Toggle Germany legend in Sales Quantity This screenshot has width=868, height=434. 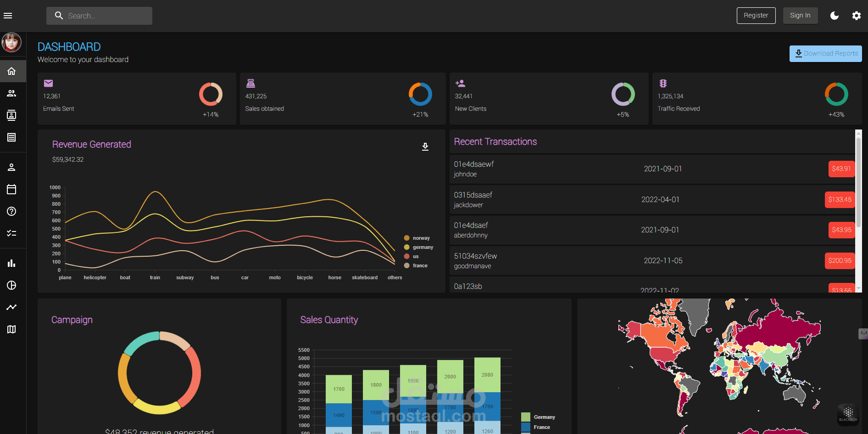[x=538, y=417]
